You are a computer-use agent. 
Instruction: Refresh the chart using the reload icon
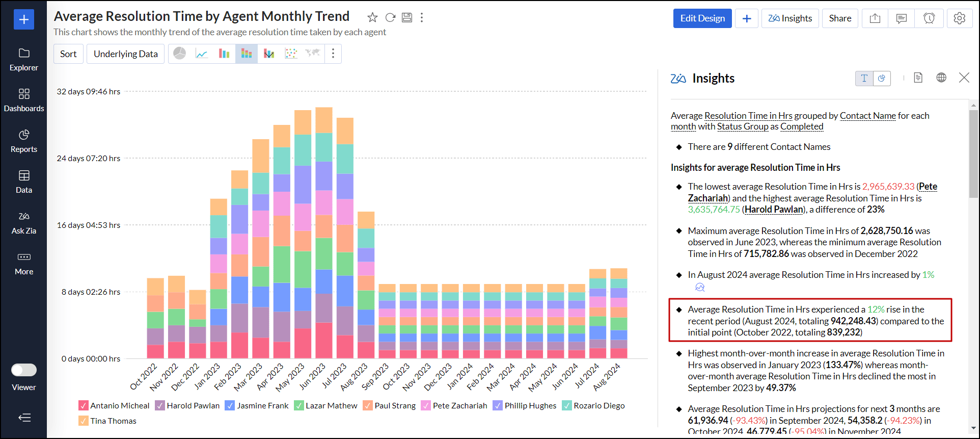tap(390, 18)
